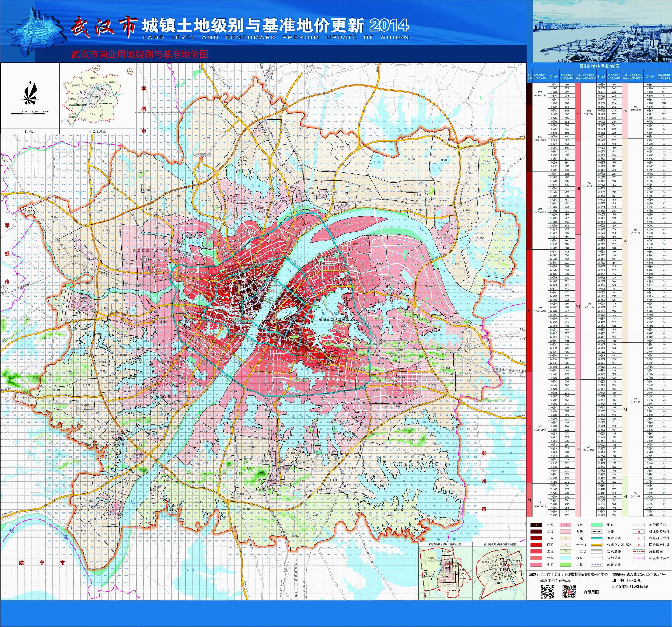Click the 一级 darkest legend color swatch

pyautogui.click(x=536, y=525)
